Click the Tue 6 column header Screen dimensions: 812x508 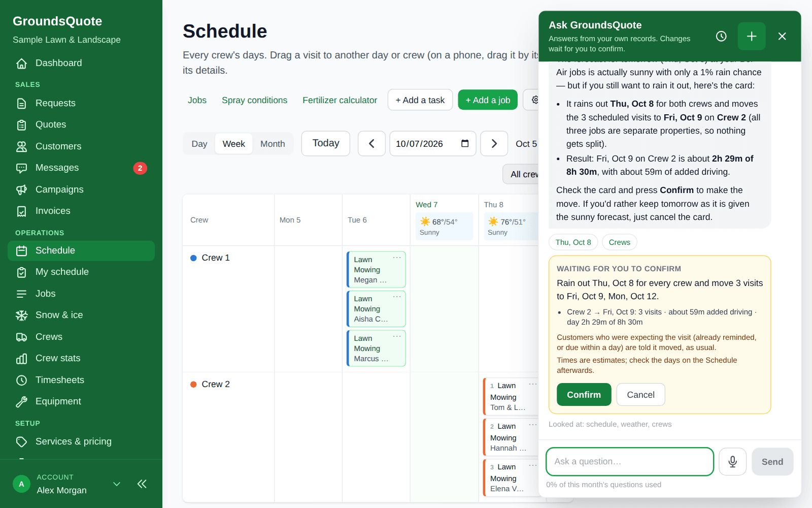tap(357, 220)
